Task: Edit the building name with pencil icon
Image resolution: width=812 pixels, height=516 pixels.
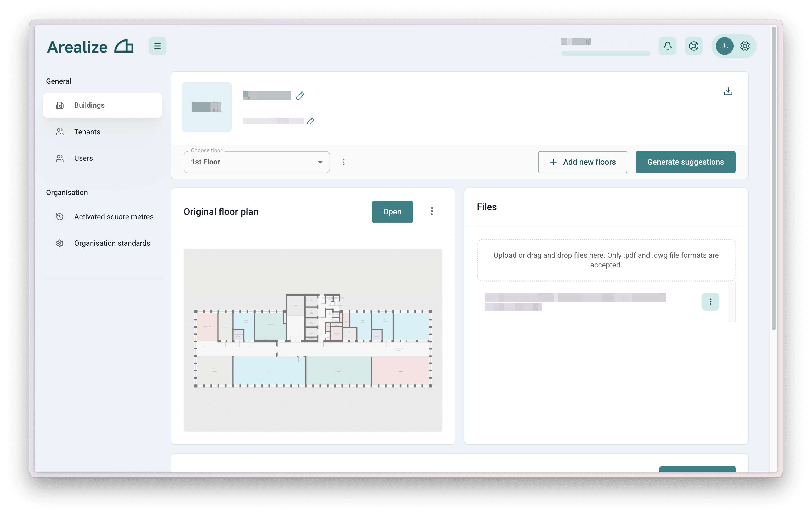Action: pyautogui.click(x=300, y=96)
